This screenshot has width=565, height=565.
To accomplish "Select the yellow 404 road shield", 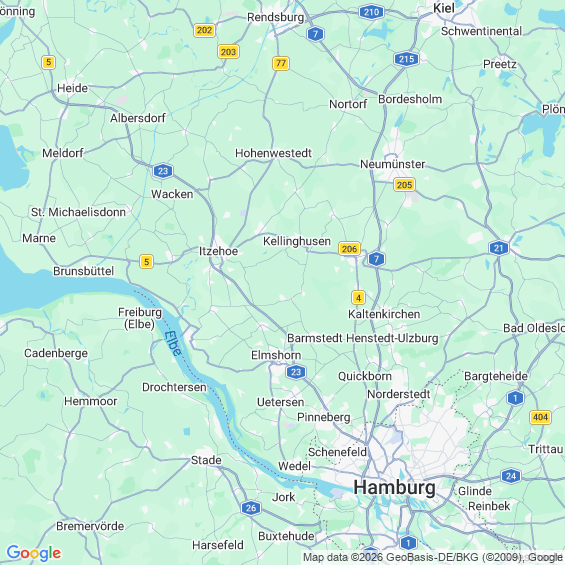I will pyautogui.click(x=540, y=417).
